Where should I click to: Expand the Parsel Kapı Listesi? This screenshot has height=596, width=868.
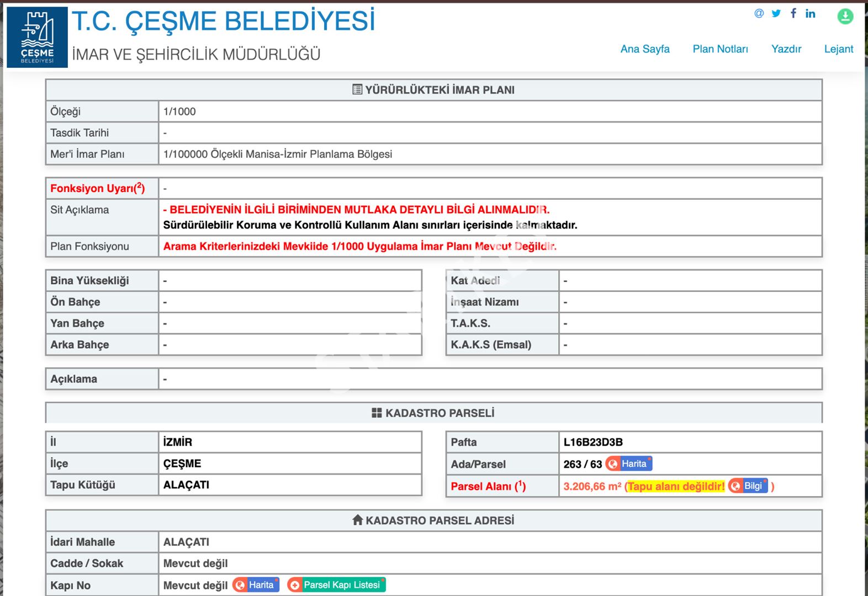point(336,585)
